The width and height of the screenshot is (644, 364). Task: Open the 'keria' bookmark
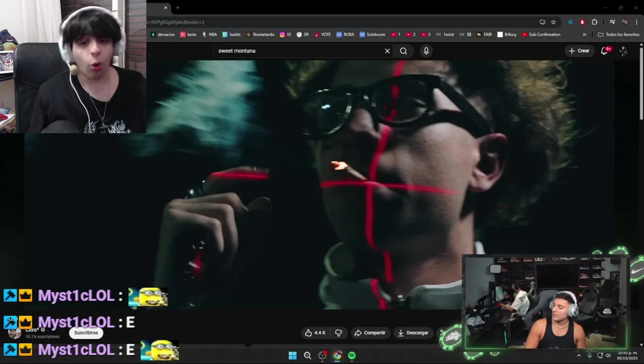pyautogui.click(x=188, y=34)
